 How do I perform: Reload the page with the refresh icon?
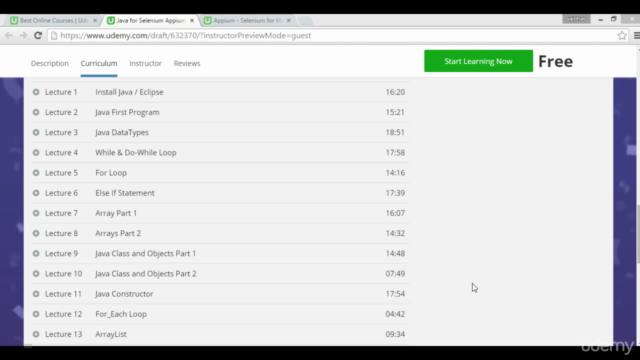coord(38,36)
